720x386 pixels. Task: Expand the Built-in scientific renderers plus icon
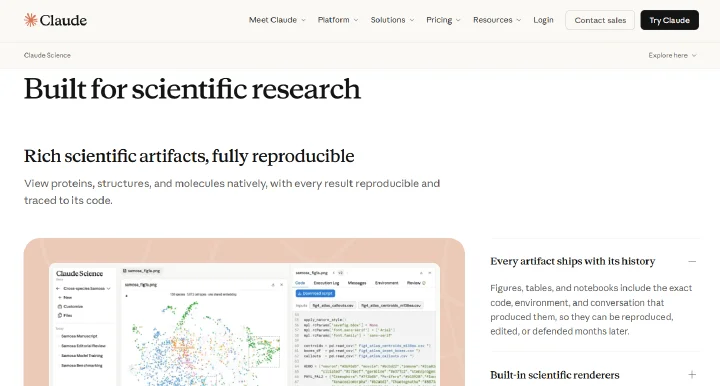coord(692,375)
